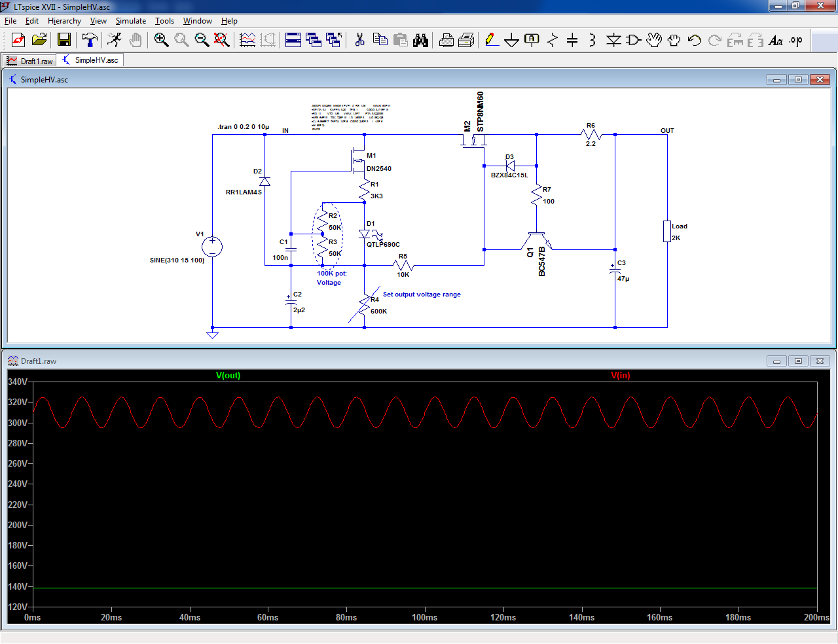The height and width of the screenshot is (644, 838).
Task: Switch to the Draft1.raw tab
Action: point(30,61)
